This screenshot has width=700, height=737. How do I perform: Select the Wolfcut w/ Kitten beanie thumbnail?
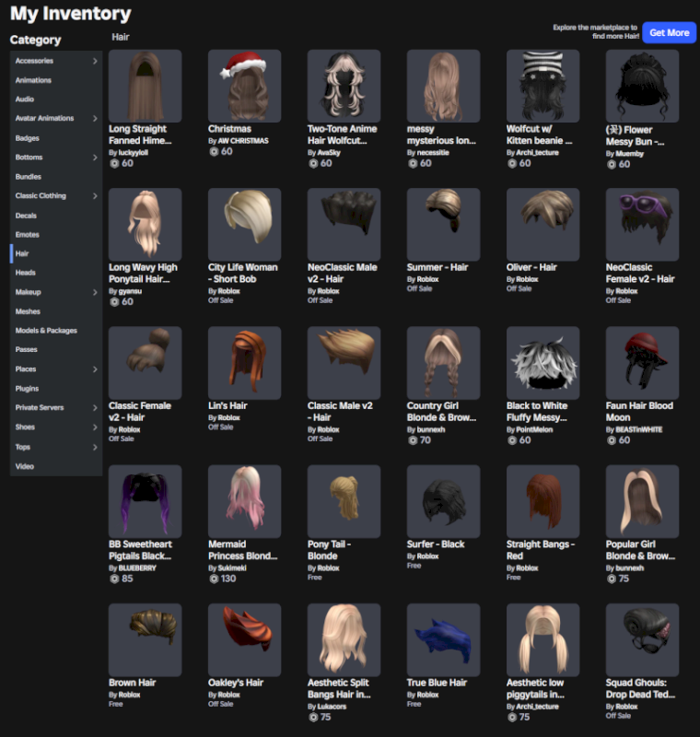(543, 86)
